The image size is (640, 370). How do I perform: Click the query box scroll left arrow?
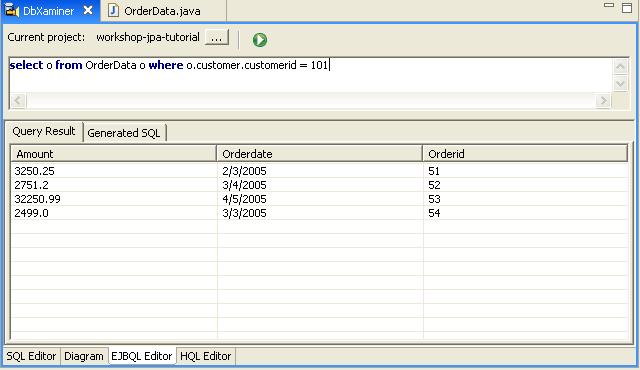point(18,100)
